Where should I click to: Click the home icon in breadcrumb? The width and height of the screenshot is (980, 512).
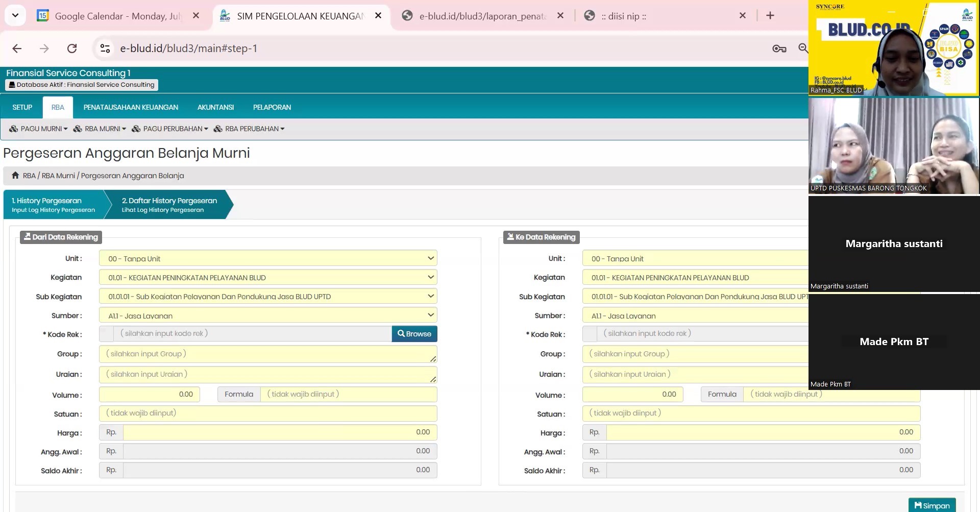(x=15, y=175)
